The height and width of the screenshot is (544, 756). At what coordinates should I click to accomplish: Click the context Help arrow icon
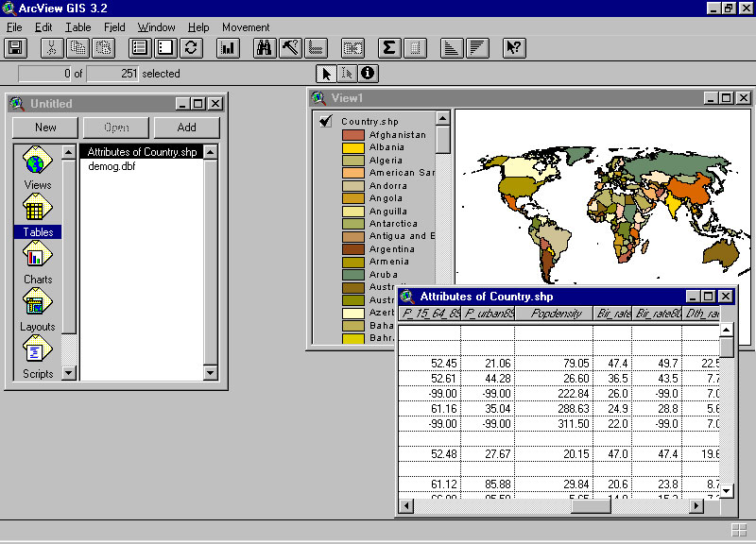(513, 47)
